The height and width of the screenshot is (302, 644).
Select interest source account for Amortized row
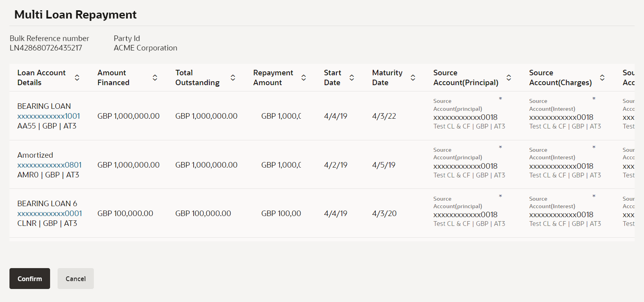point(561,166)
